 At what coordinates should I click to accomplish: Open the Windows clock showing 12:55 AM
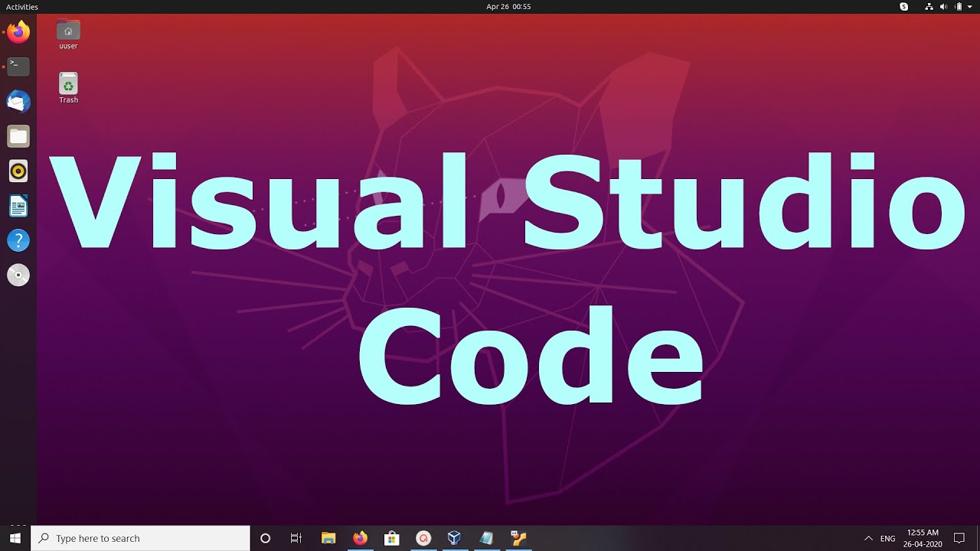tap(923, 538)
